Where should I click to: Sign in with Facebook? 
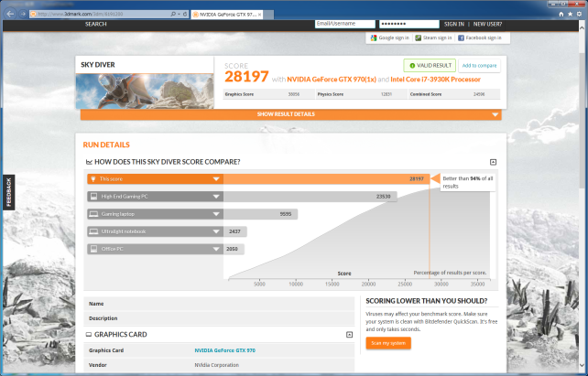(x=480, y=38)
